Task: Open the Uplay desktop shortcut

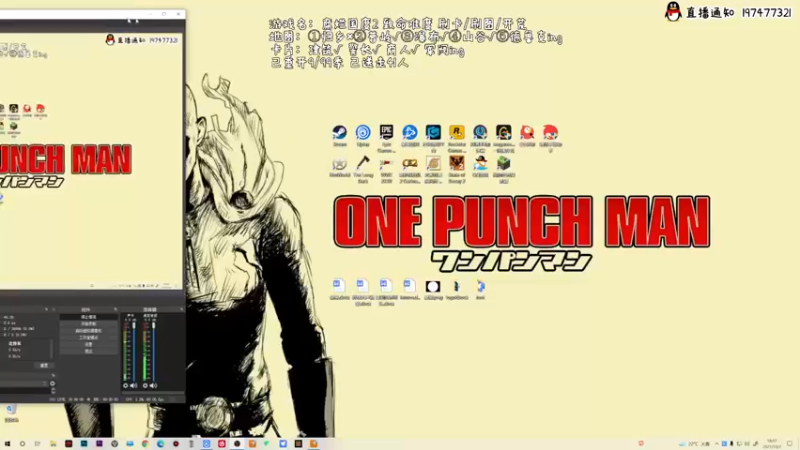Action: coord(363,136)
